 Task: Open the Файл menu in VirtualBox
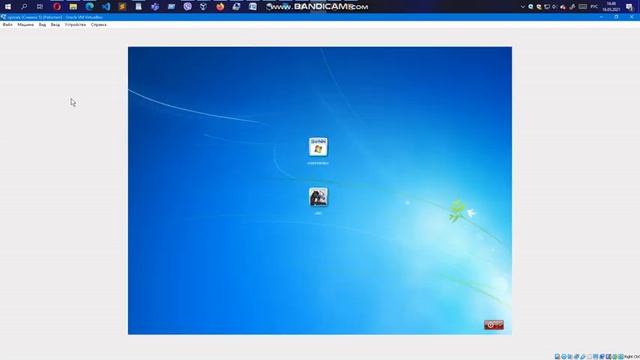(7, 25)
